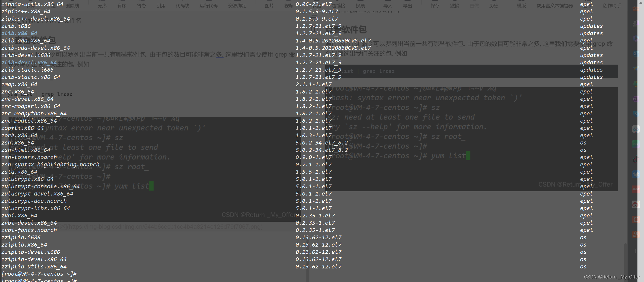Open the bottom orange app sidebar icon

click(636, 235)
